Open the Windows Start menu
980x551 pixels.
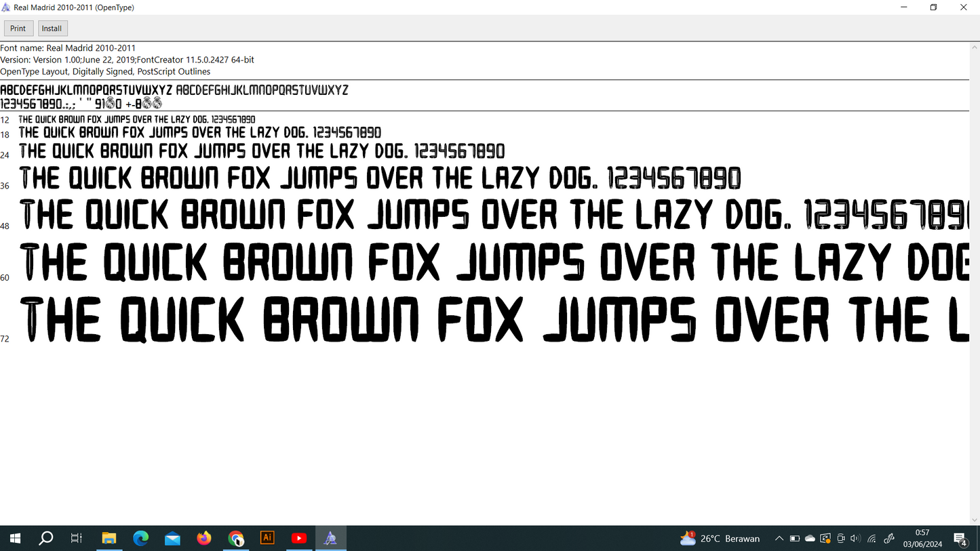pyautogui.click(x=15, y=538)
